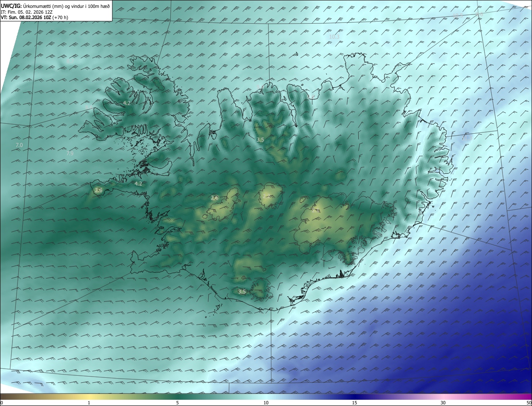Click the 3.5 value in north Iceland
Screen dimensions: 532x406
pos(260,140)
